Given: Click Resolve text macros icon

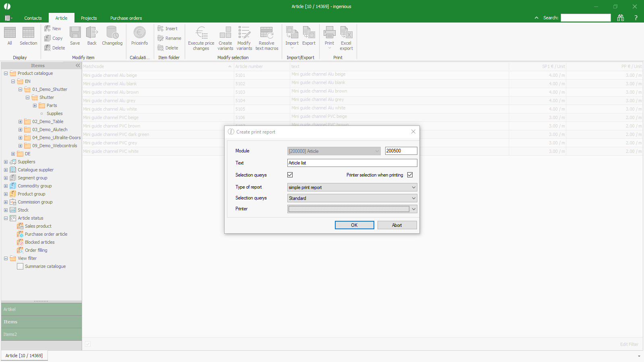Looking at the screenshot, I should click(266, 33).
